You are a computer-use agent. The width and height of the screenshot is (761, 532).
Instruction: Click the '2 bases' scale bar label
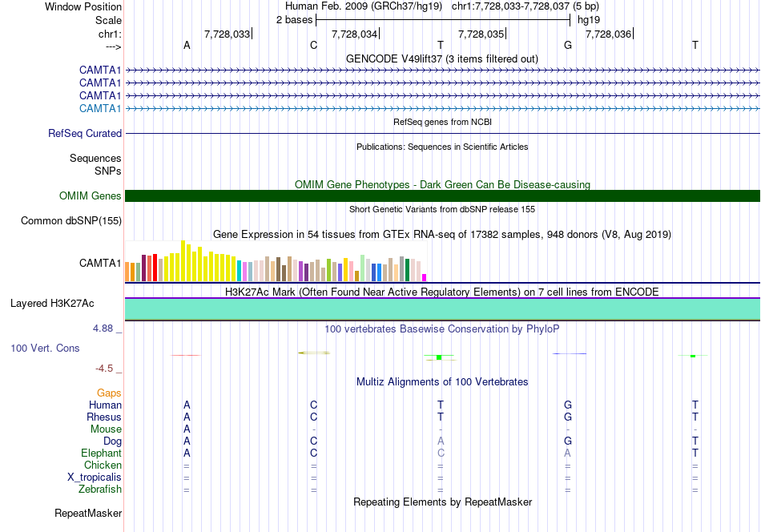point(294,20)
